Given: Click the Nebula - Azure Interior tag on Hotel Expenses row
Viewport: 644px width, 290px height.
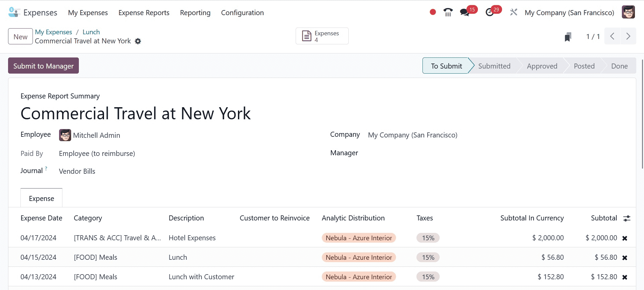Looking at the screenshot, I should point(359,238).
